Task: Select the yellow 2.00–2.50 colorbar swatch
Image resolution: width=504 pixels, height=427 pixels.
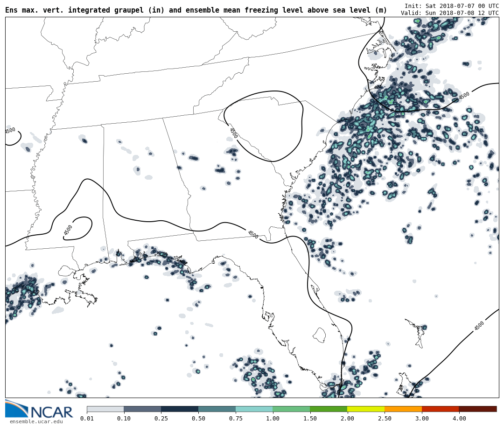Action: [366, 409]
